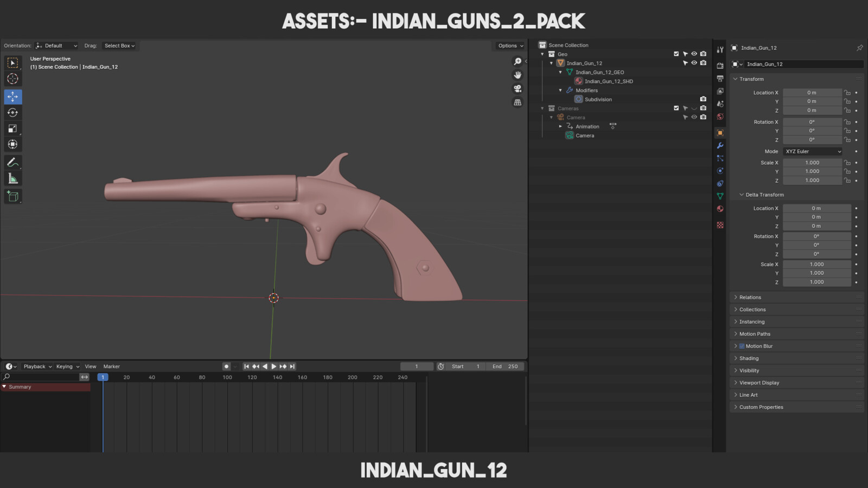
Task: Hide Geo collection with its eye icon
Action: click(x=694, y=54)
